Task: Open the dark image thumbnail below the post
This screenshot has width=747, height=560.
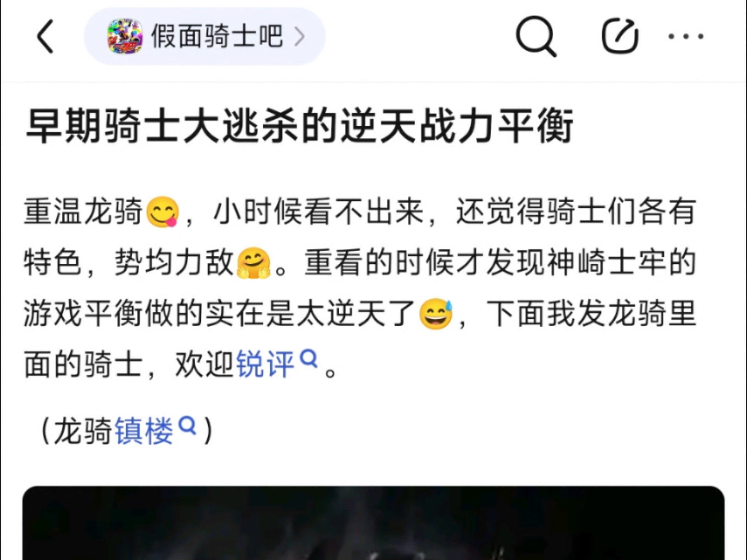Action: (x=373, y=523)
